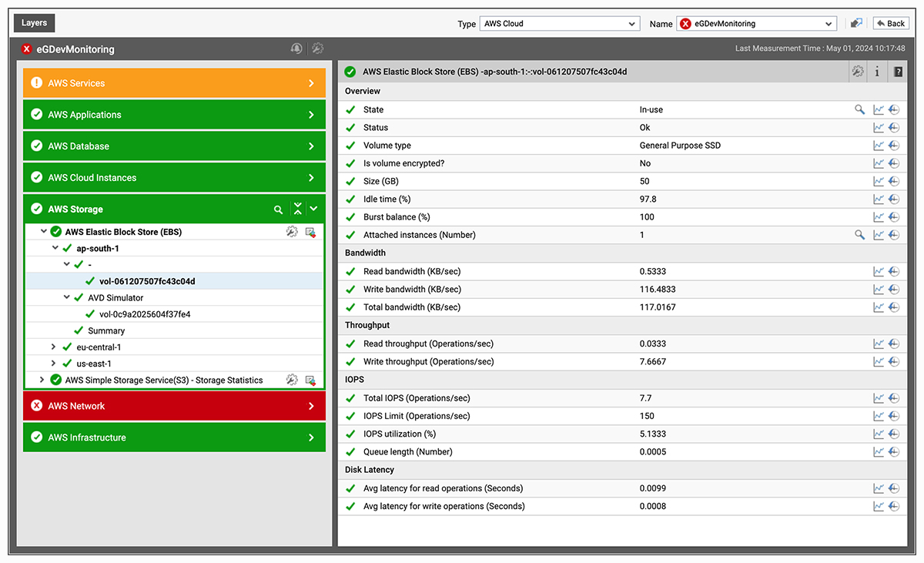Expand the AWS Cloud Instances layer chevron

tap(311, 178)
